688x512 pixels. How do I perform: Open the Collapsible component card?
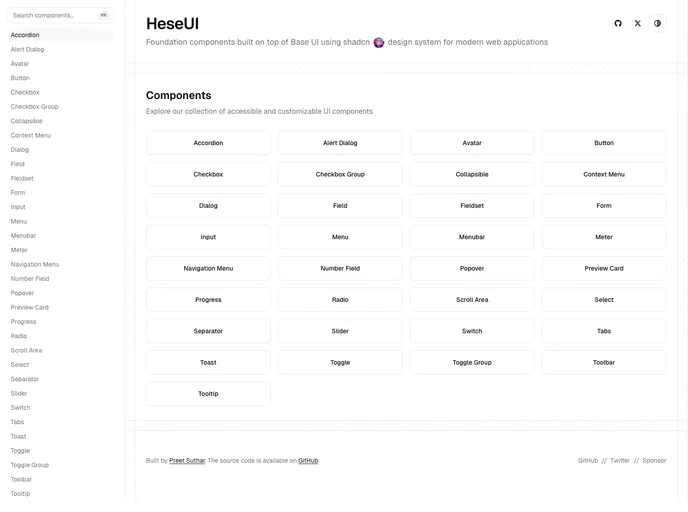(472, 174)
